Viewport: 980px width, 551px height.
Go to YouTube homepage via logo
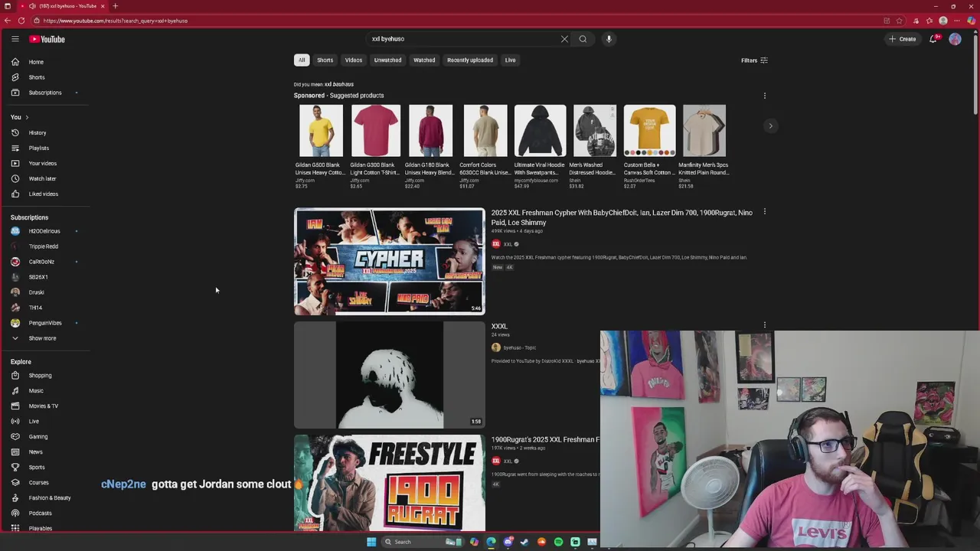pos(47,39)
